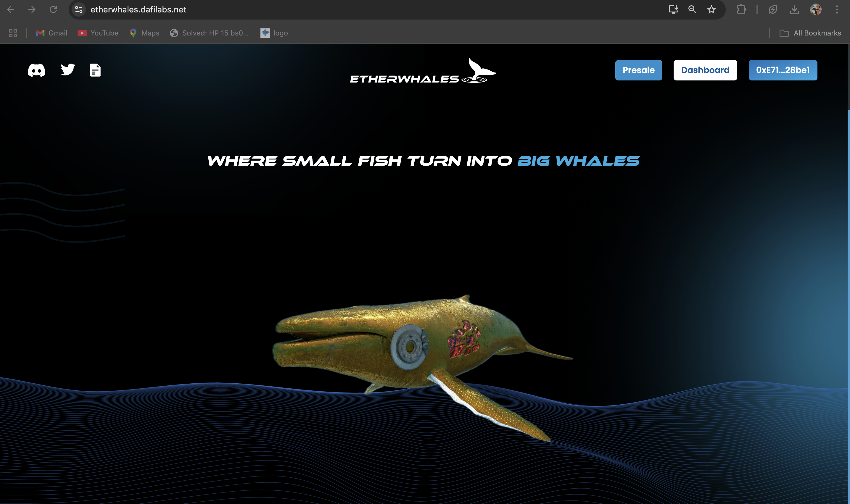
Task: Open the apps grid in bookmarks bar
Action: (x=13, y=33)
